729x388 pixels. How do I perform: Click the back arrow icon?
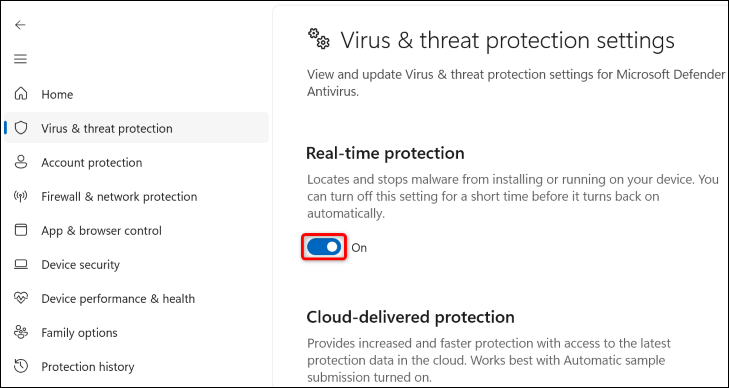pos(20,25)
